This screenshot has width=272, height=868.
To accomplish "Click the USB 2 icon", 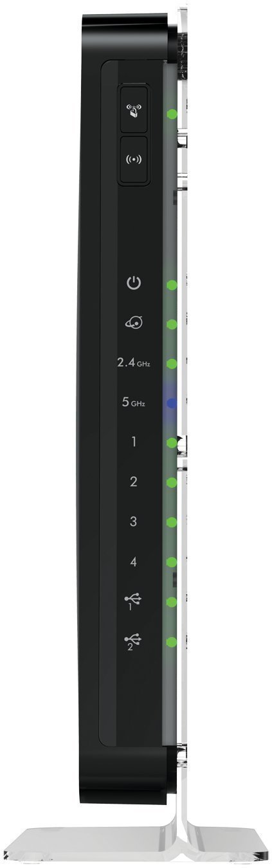I will [133, 641].
